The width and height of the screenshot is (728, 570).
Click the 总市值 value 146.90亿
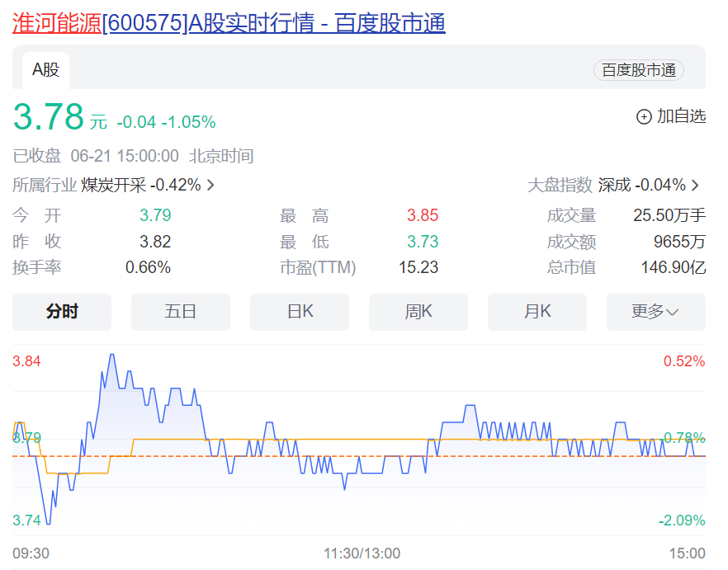[674, 267]
